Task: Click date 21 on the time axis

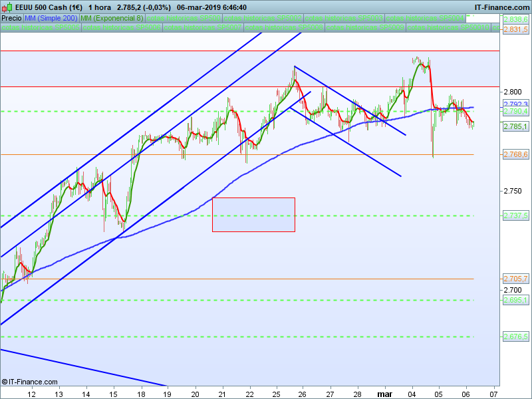Action: pyautogui.click(x=222, y=394)
